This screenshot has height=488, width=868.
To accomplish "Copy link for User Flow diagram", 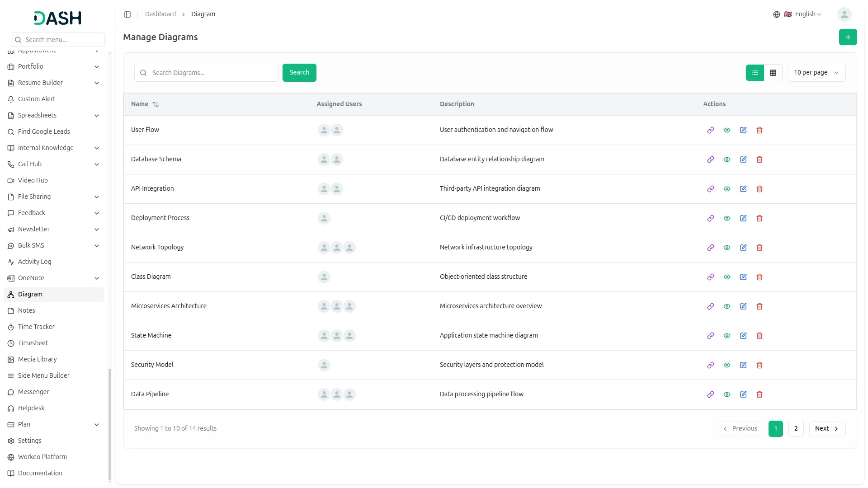I will (x=710, y=130).
